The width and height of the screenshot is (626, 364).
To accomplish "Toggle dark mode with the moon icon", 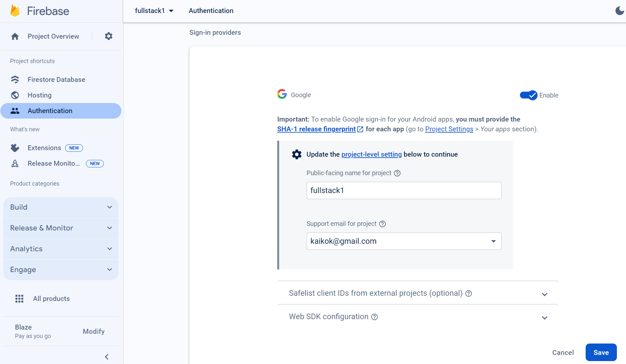I will coord(619,10).
